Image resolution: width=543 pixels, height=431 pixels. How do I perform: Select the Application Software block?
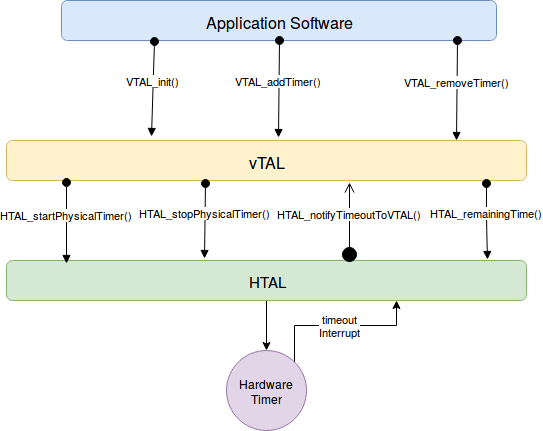pos(279,20)
